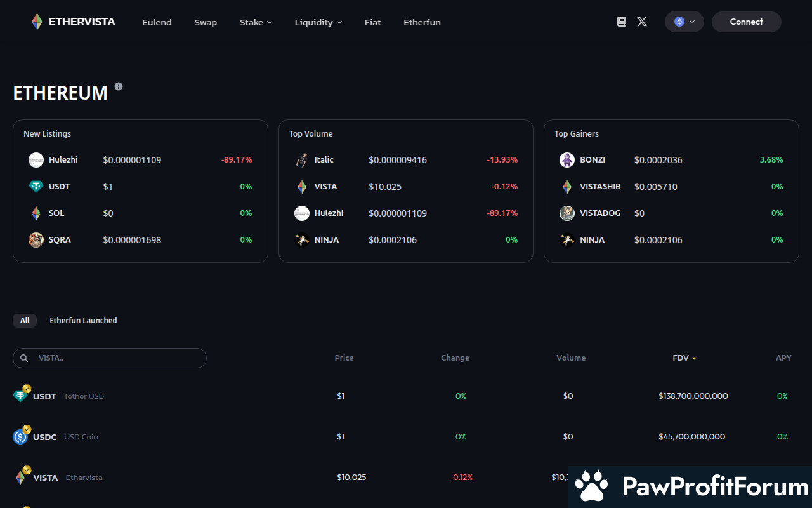
Task: Select the All filter toggle
Action: 25,321
